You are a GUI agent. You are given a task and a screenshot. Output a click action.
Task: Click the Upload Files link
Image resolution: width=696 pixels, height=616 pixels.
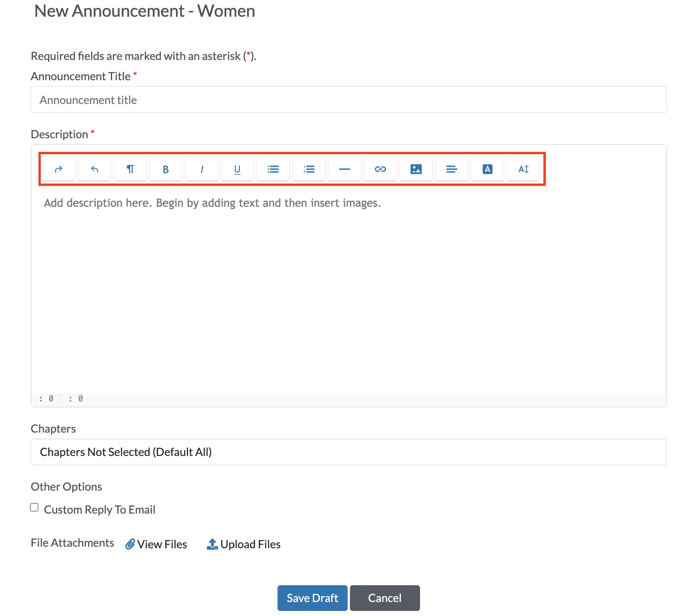click(x=244, y=544)
